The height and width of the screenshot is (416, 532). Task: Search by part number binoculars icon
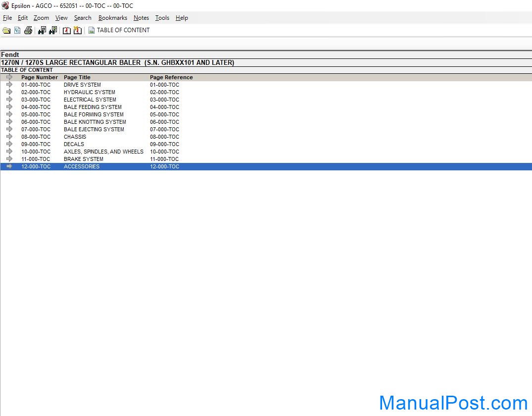(x=42, y=31)
